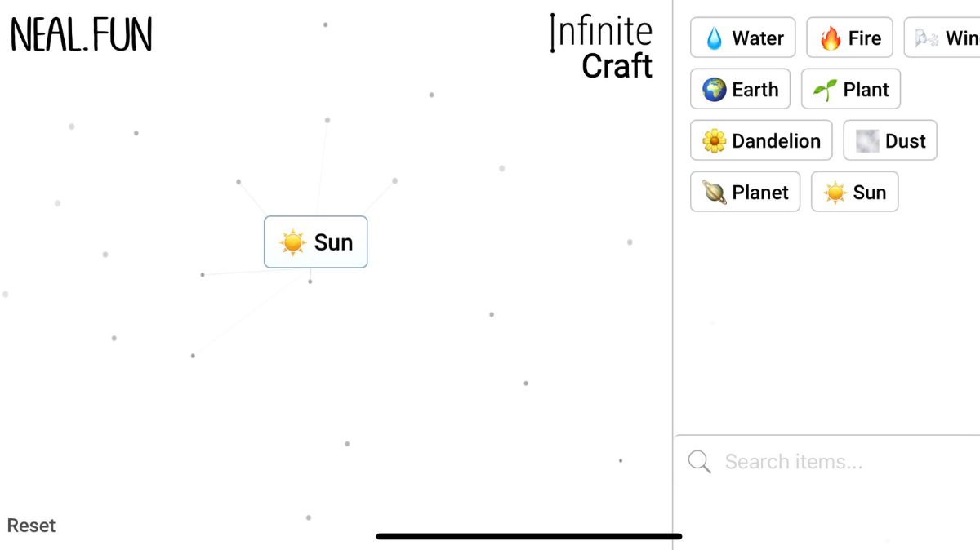Viewport: 980px width, 550px height.
Task: Choose the Plant element chip
Action: [x=850, y=89]
